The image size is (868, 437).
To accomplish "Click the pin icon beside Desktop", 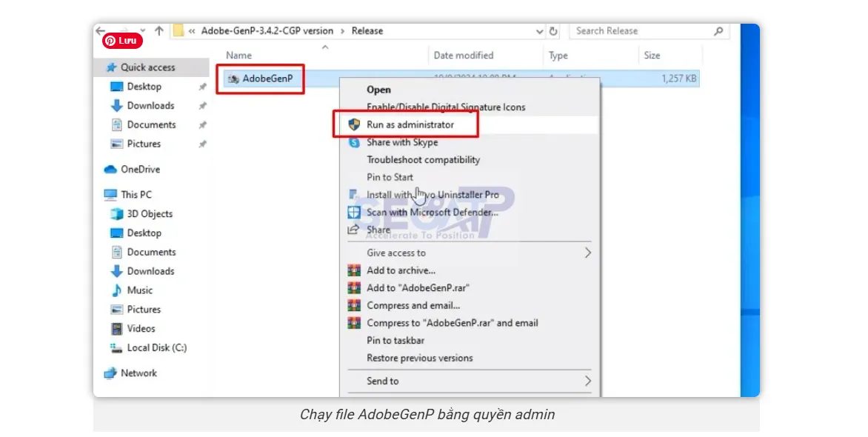I will coord(203,87).
